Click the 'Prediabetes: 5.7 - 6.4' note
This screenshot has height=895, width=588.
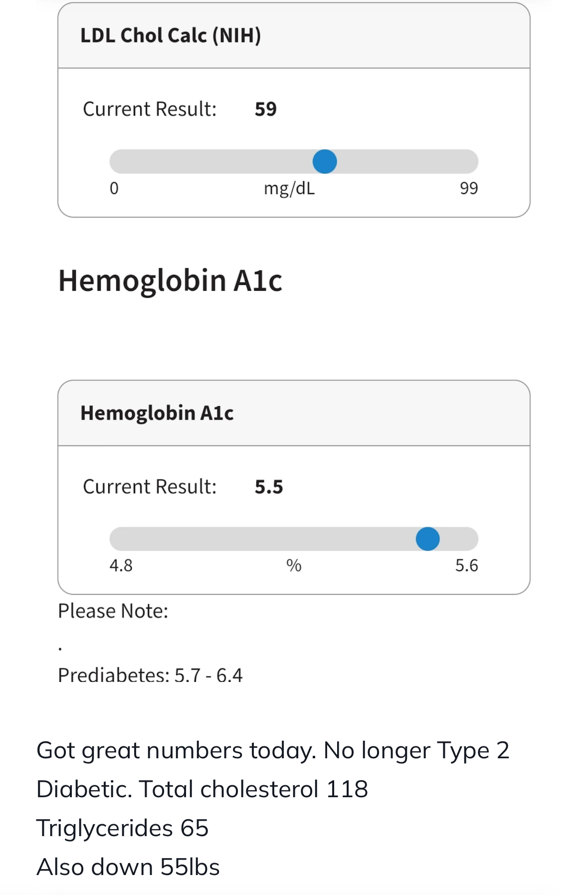[150, 675]
